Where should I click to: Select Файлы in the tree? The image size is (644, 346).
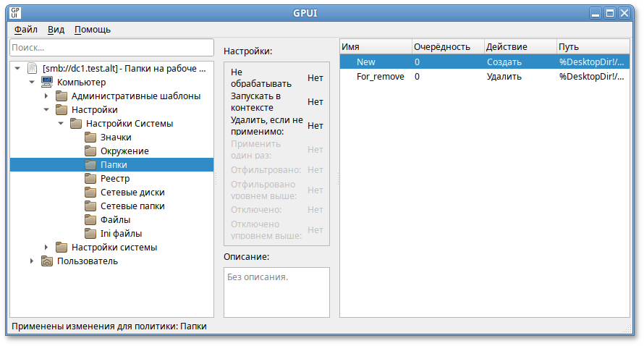click(115, 220)
